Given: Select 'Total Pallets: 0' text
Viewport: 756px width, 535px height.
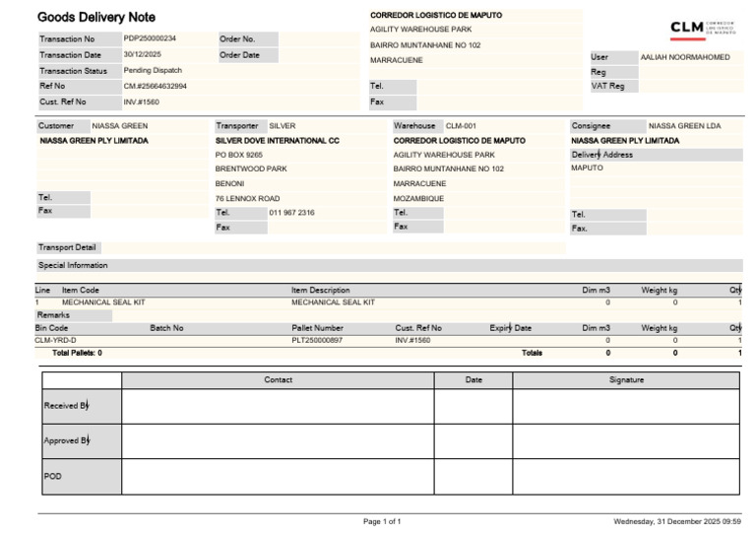Looking at the screenshot, I should (x=77, y=353).
